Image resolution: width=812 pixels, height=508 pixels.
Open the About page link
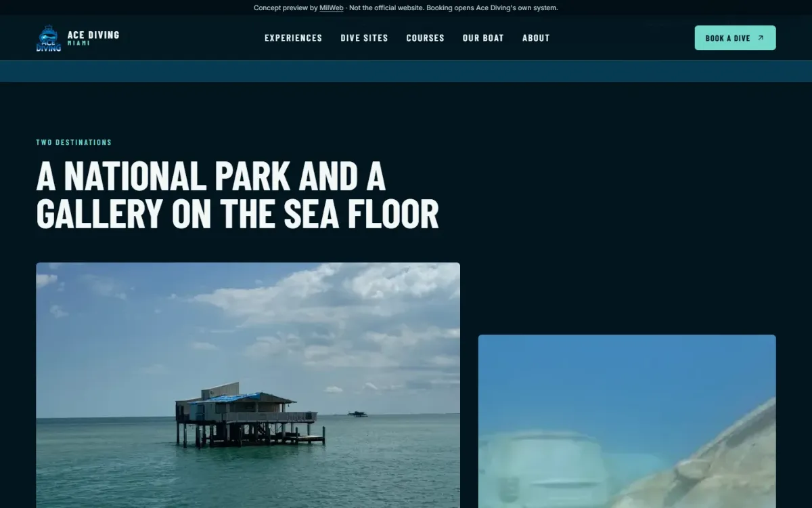(x=536, y=38)
